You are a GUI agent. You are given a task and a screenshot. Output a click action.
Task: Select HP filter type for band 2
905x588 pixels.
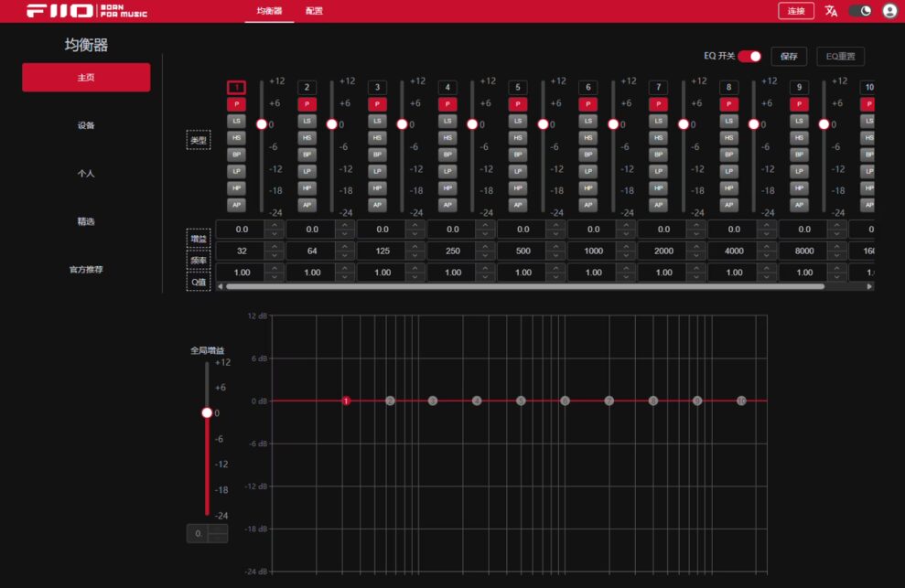point(307,187)
